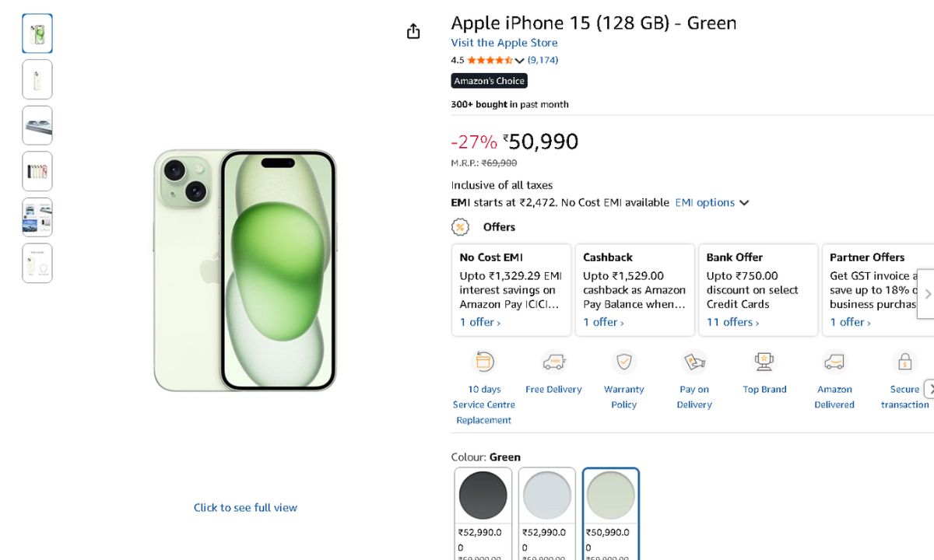Click the Pay on Delivery icon
The width and height of the screenshot is (934, 560).
694,362
